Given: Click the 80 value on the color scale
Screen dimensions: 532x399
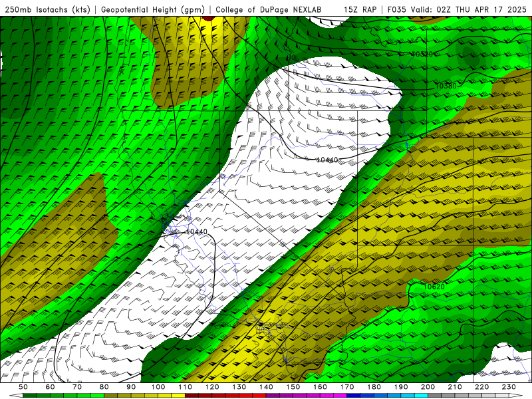Looking at the screenshot, I should 104,387.
